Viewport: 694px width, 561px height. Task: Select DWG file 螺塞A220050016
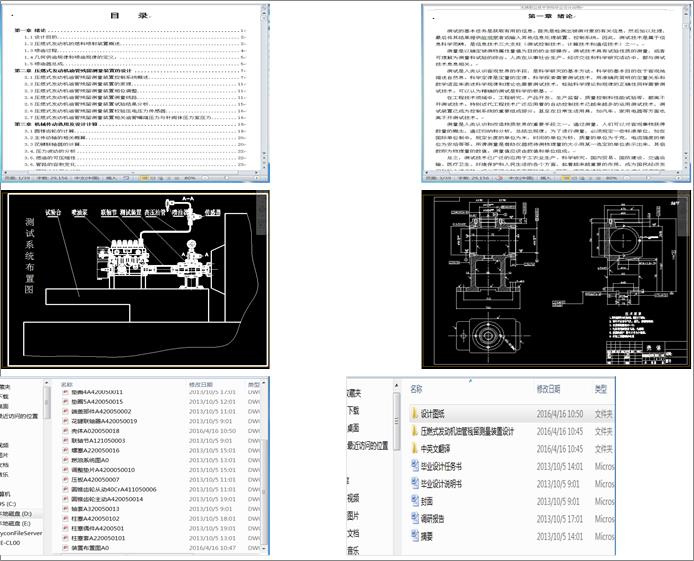pos(95,450)
